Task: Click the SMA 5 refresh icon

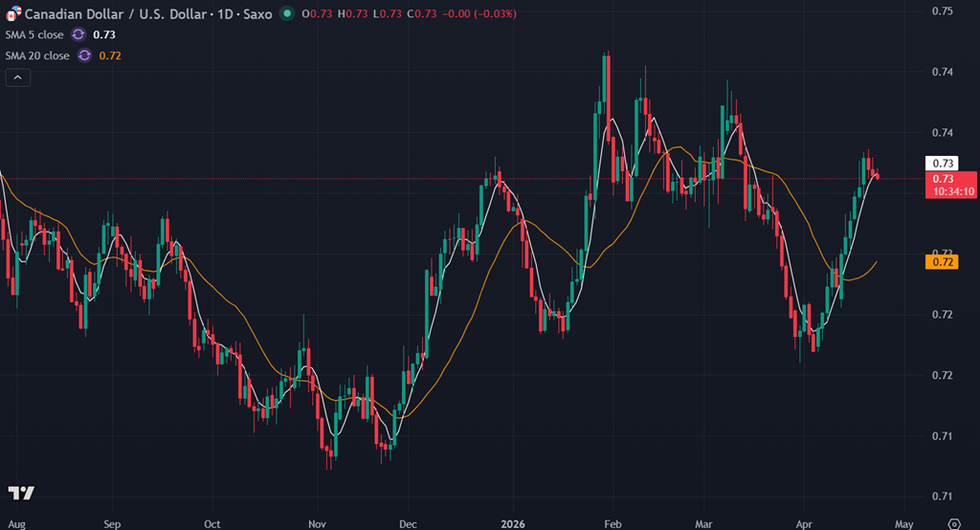Action: [x=79, y=34]
